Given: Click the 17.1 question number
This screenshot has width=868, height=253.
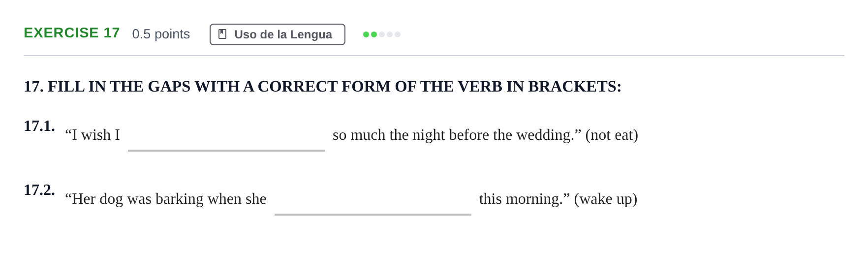Looking at the screenshot, I should pos(39,126).
